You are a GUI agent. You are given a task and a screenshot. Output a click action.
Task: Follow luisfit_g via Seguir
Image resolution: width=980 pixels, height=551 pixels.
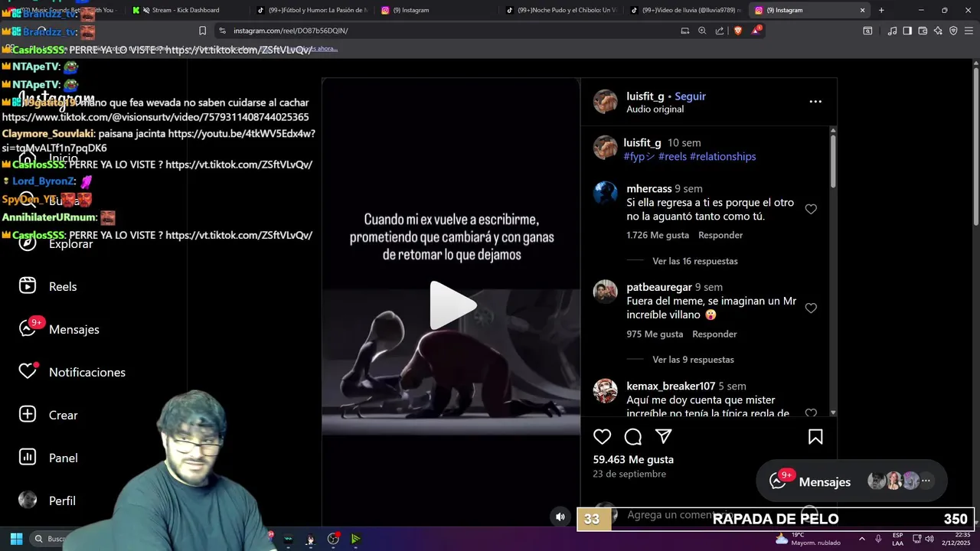[x=690, y=96]
